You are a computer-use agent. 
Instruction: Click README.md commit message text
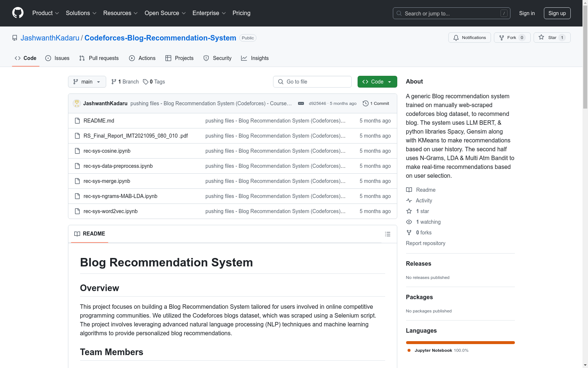275,121
